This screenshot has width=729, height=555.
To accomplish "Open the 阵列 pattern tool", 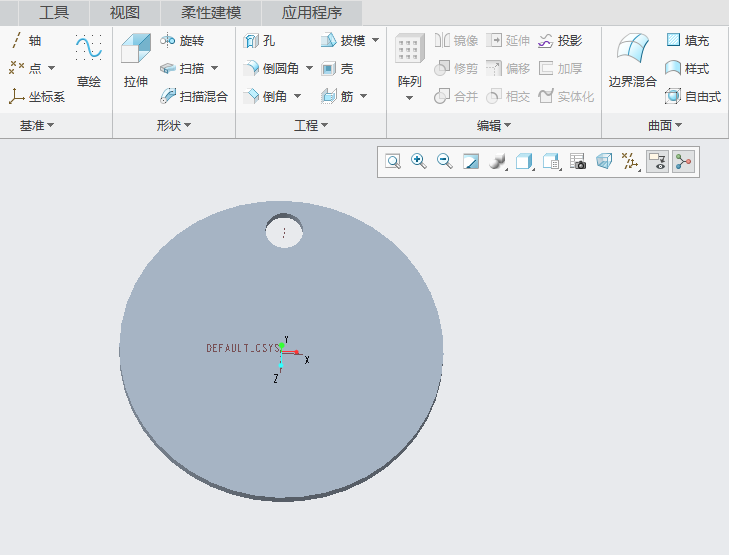I will [409, 61].
